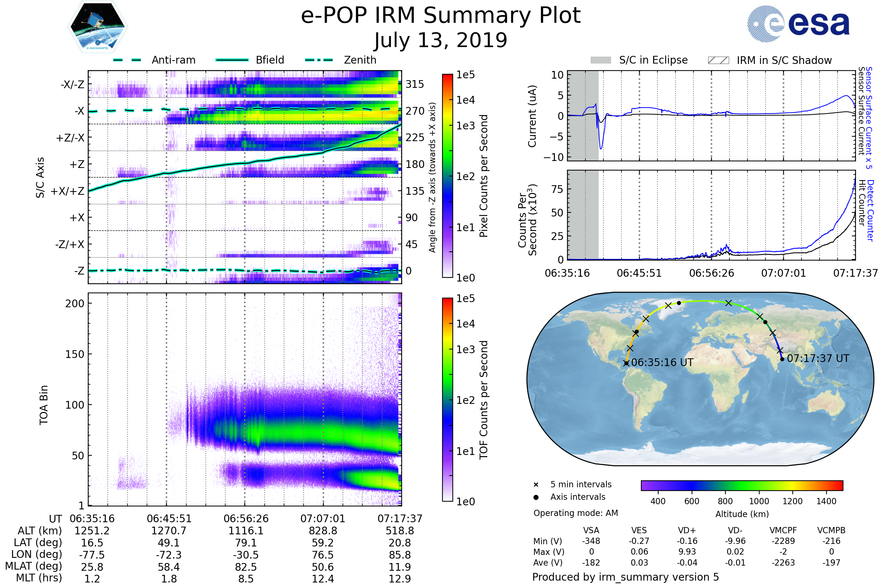This screenshot has height=588, width=882.
Task: Click the 06:35:16 UT map start label
Action: coord(662,363)
